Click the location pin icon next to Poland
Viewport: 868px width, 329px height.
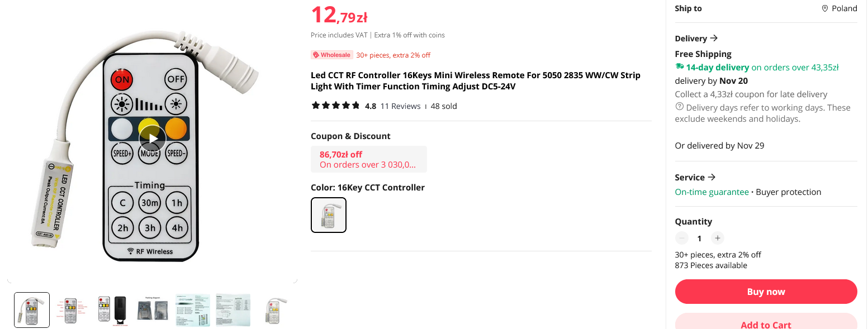pyautogui.click(x=824, y=8)
